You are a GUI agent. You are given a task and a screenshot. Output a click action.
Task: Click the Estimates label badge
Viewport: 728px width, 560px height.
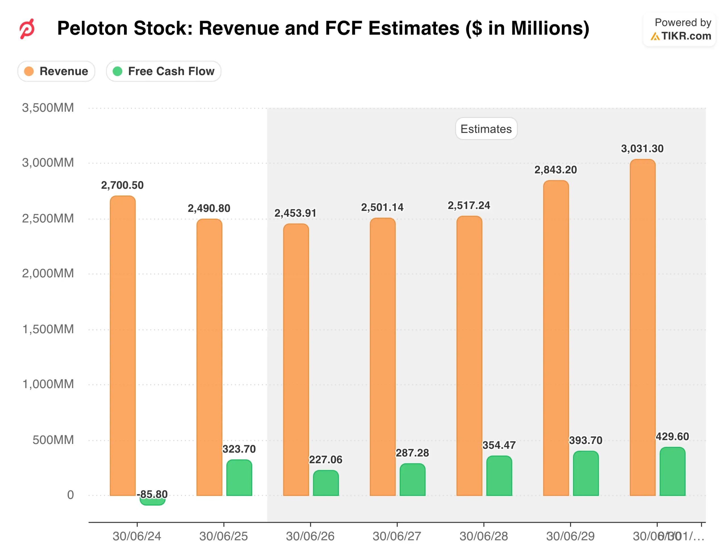click(x=486, y=129)
